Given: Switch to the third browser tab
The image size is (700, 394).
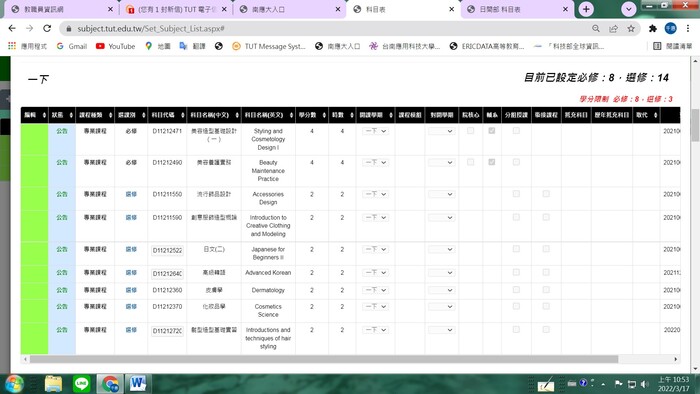Looking at the screenshot, I should pos(290,9).
